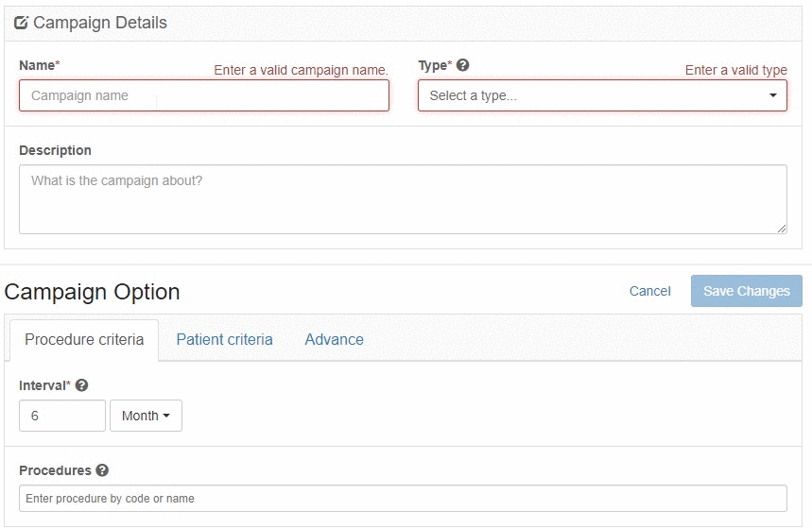
Task: Click the Cancel link
Action: (x=649, y=291)
